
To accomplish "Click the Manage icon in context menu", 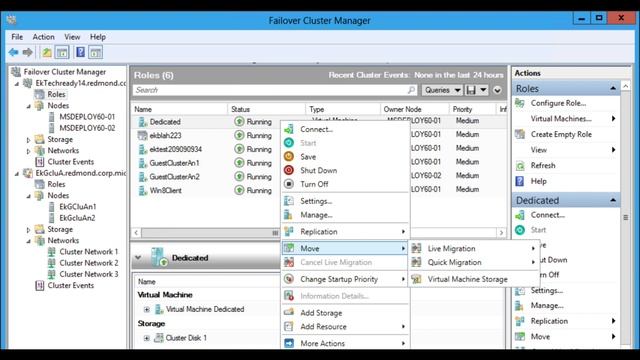I will 289,215.
